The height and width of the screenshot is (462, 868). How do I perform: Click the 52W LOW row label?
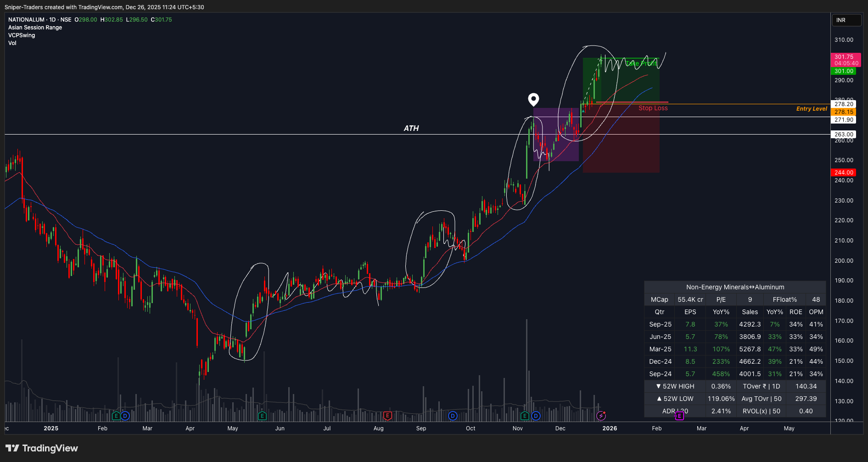pos(675,399)
